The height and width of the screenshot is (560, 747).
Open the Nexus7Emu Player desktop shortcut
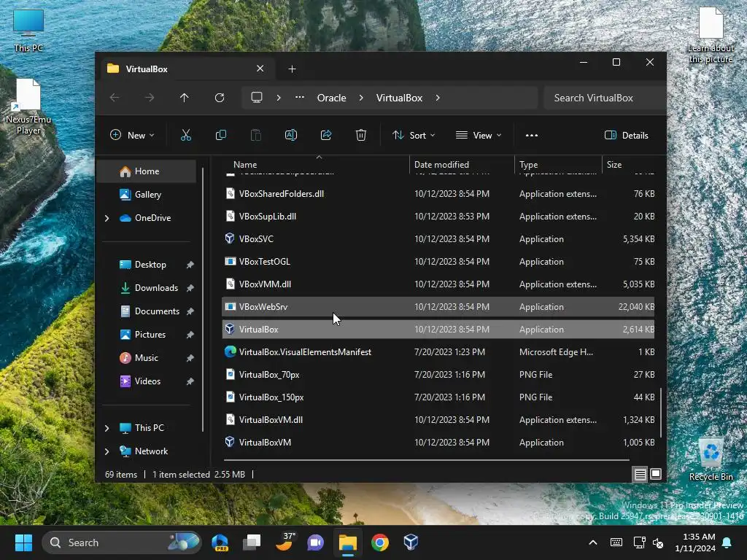28,106
